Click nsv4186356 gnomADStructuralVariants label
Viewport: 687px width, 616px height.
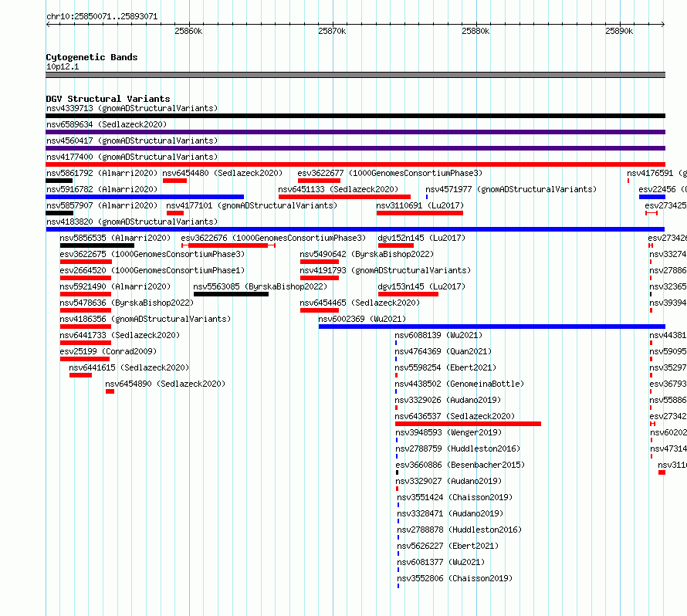coord(145,319)
